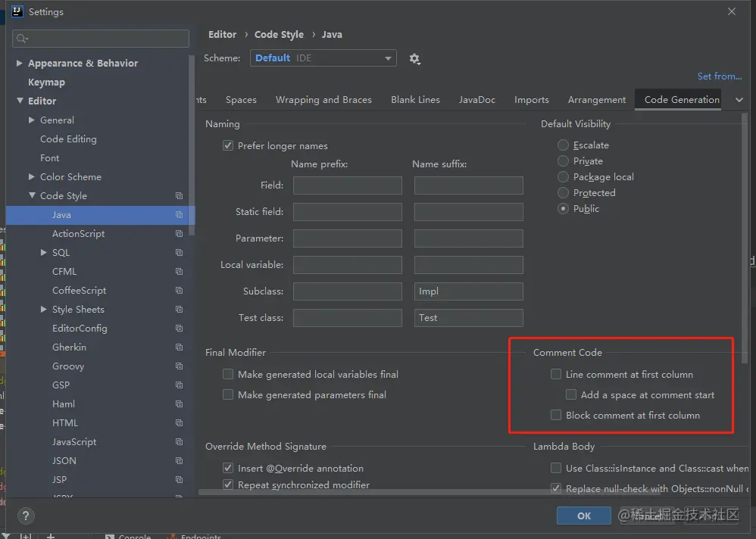Screen dimensions: 756x539
Task: Toggle Prefer longer names checkbox
Action: tap(228, 145)
